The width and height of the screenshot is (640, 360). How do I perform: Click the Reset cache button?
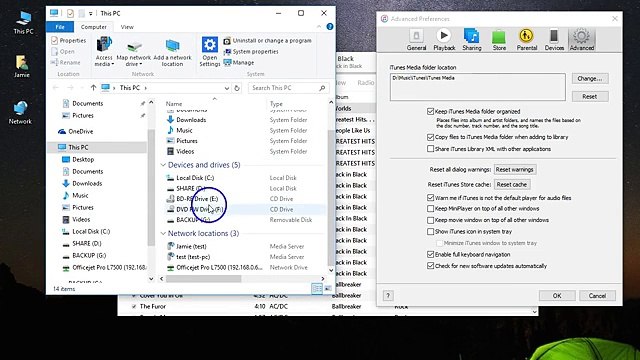coord(511,184)
